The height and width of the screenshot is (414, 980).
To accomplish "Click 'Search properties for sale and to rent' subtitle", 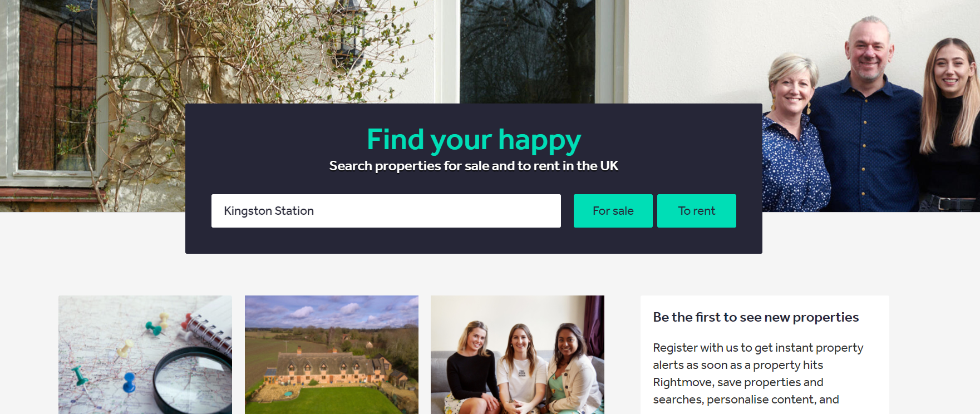I will (x=474, y=166).
